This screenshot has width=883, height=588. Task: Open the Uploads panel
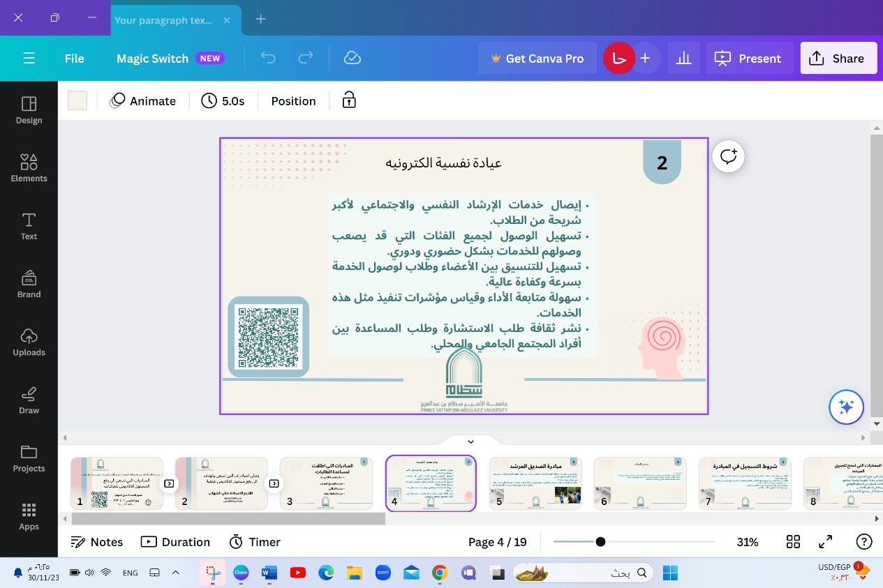tap(29, 342)
